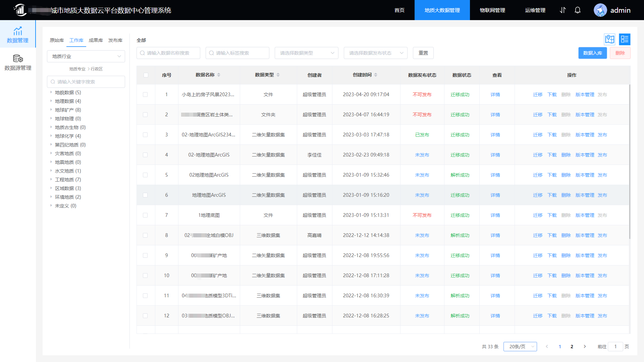Sort by 创建时间 column arrows
Image resolution: width=644 pixels, height=362 pixels.
(376, 75)
